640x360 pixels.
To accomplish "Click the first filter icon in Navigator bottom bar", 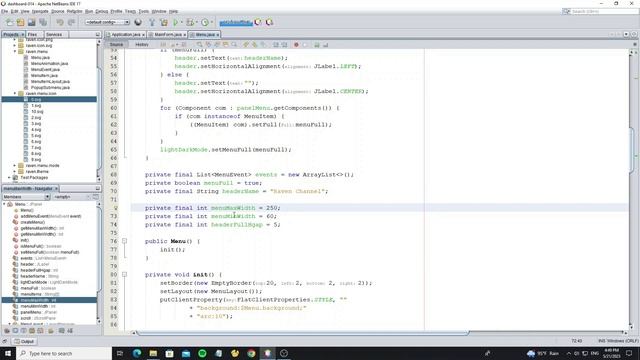I will click(7, 331).
